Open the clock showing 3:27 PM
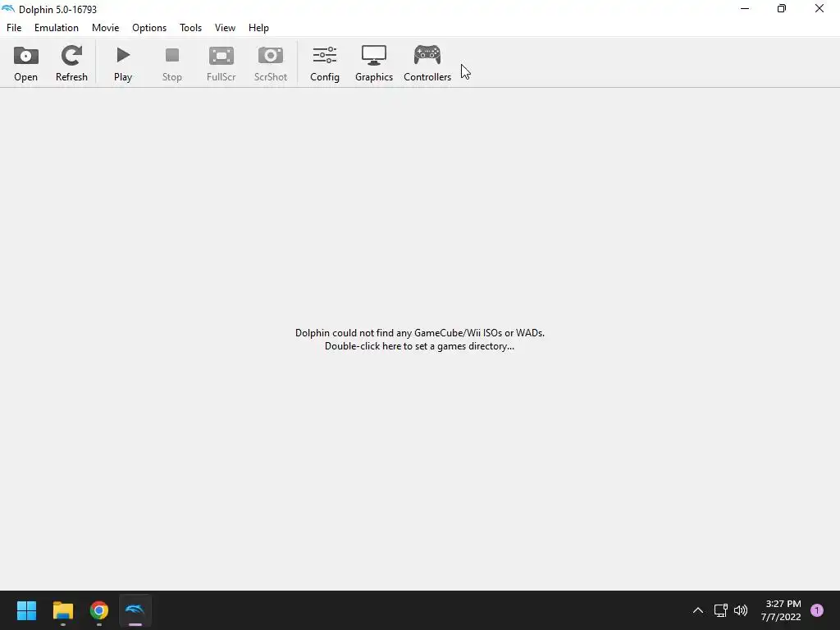 [781, 610]
